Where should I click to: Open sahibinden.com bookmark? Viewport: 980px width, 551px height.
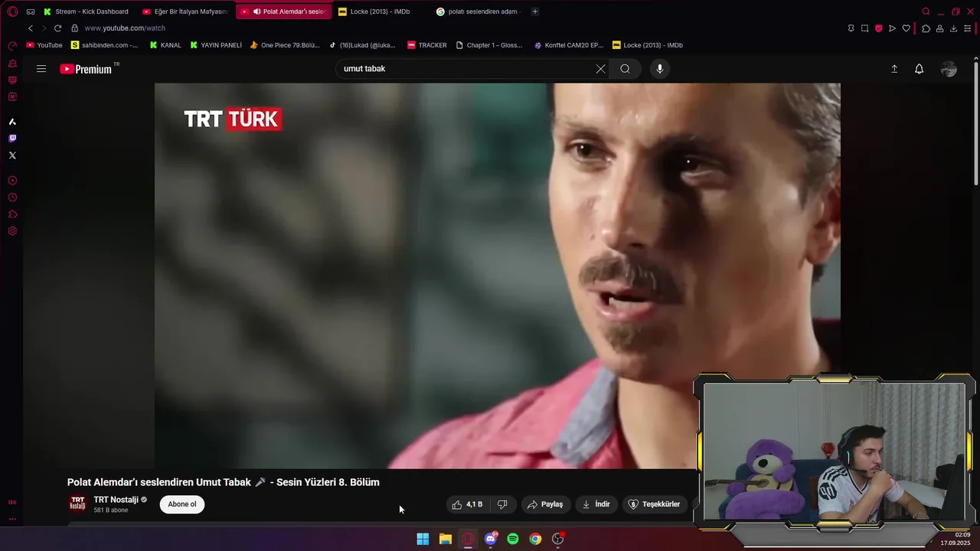click(x=105, y=45)
